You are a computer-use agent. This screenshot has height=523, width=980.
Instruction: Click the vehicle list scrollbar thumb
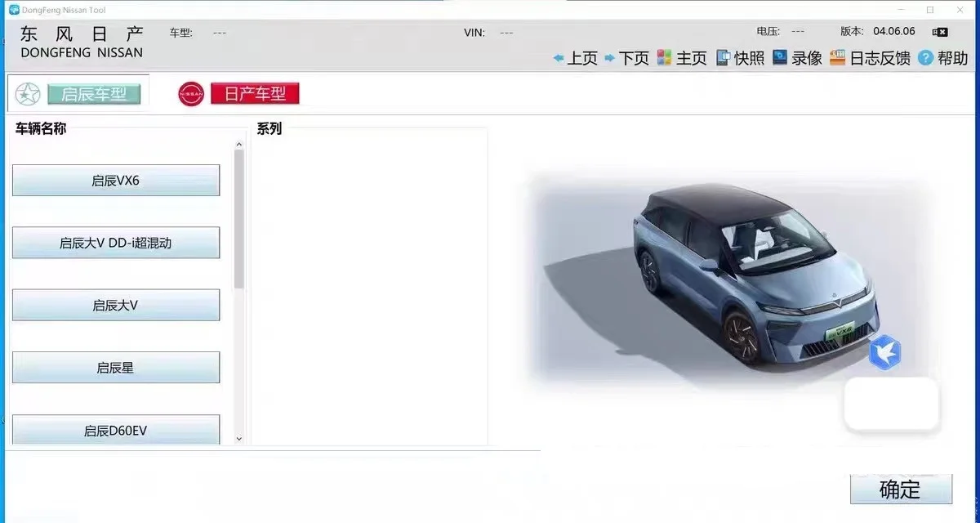239,219
